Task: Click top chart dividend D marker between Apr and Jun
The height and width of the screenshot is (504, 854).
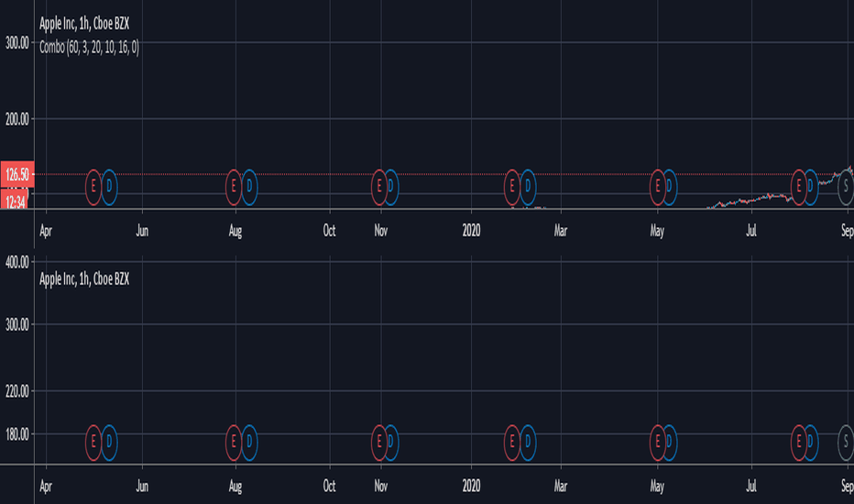Action: [x=109, y=187]
